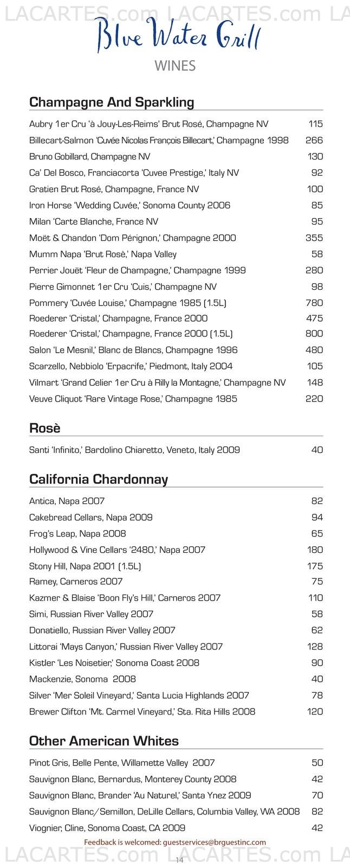
Task: Click the Other American Whites heading
Action: click(104, 741)
